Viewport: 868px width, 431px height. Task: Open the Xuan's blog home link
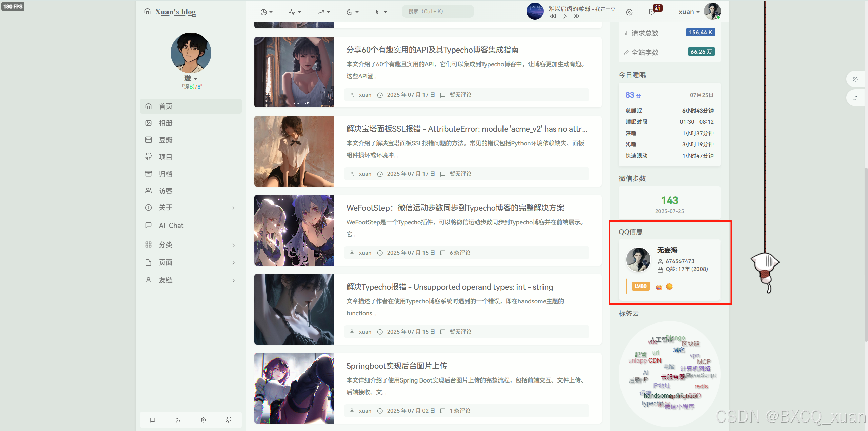pyautogui.click(x=175, y=12)
